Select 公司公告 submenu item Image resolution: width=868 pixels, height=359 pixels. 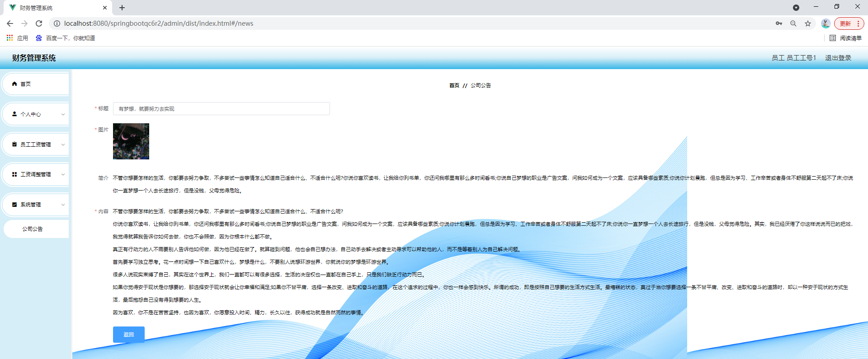pos(36,229)
